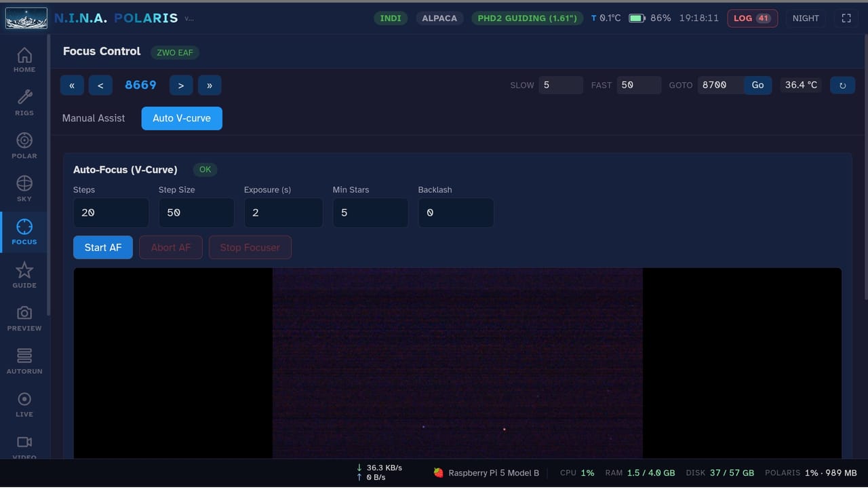Image resolution: width=868 pixels, height=492 pixels.
Task: Move focuser slow outward single arrow
Action: pos(181,86)
